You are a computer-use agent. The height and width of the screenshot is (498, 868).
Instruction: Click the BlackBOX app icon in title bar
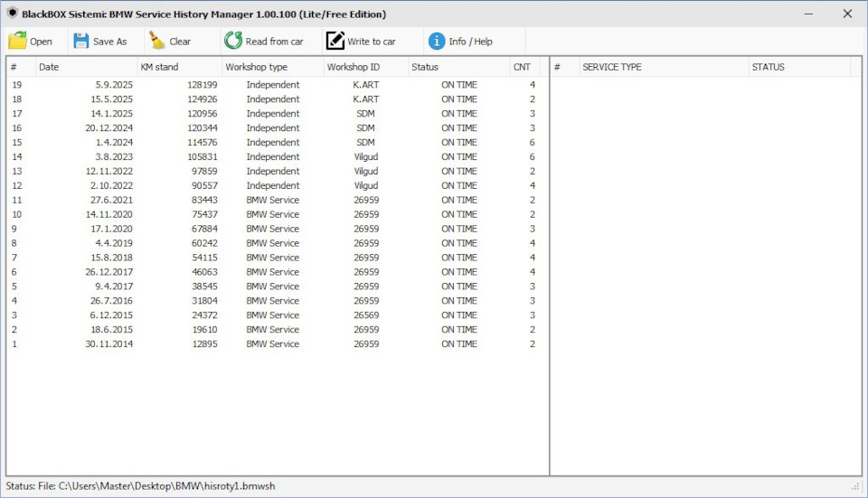click(12, 13)
